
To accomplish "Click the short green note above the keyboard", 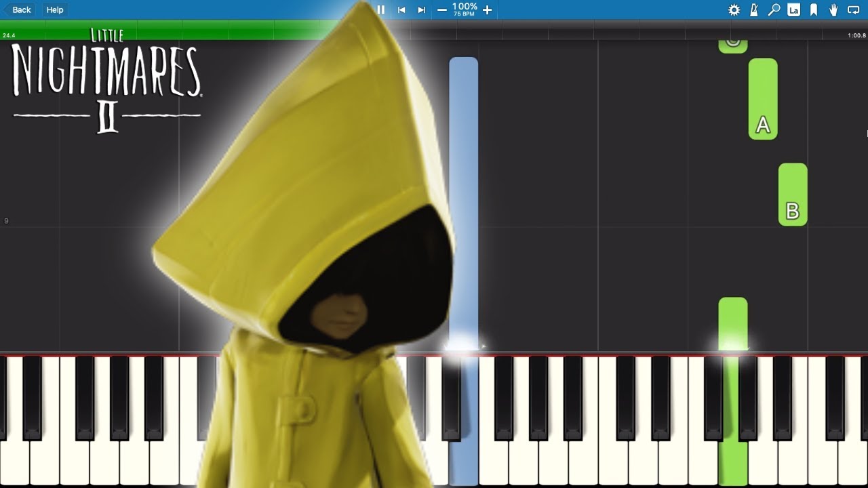I will pyautogui.click(x=733, y=324).
